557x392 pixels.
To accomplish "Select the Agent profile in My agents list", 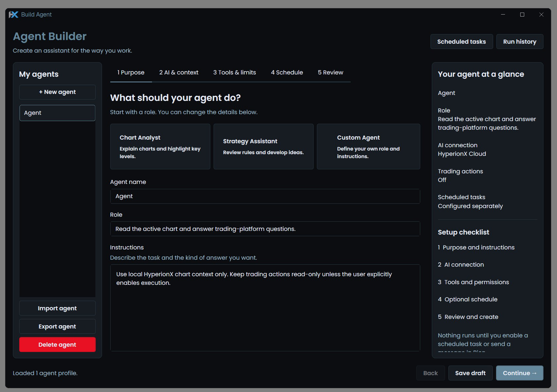I will [x=57, y=113].
